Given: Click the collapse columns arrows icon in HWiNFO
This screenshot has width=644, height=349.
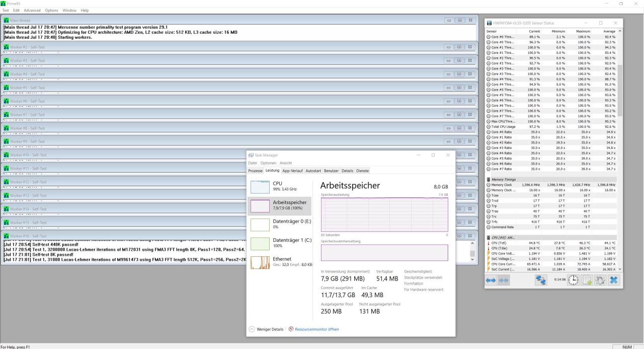Looking at the screenshot, I should click(505, 280).
